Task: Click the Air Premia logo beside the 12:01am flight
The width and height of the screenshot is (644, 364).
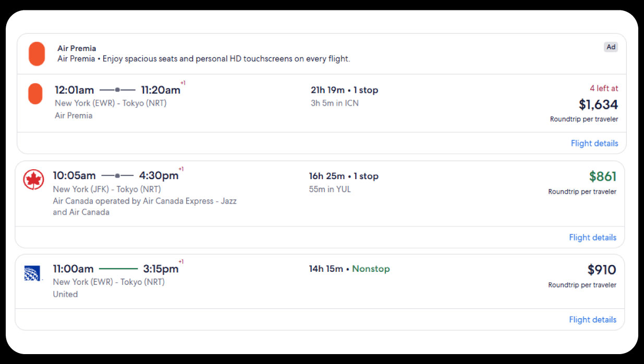Action: click(x=35, y=94)
